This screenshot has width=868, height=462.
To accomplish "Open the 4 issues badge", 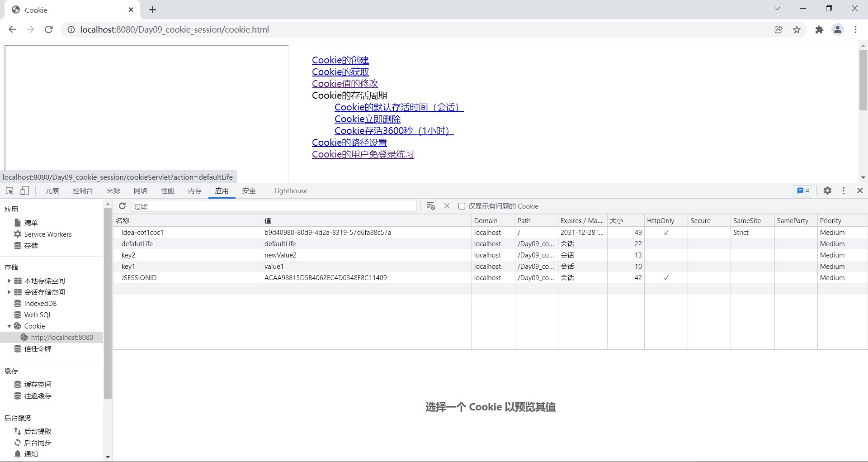I will 803,191.
